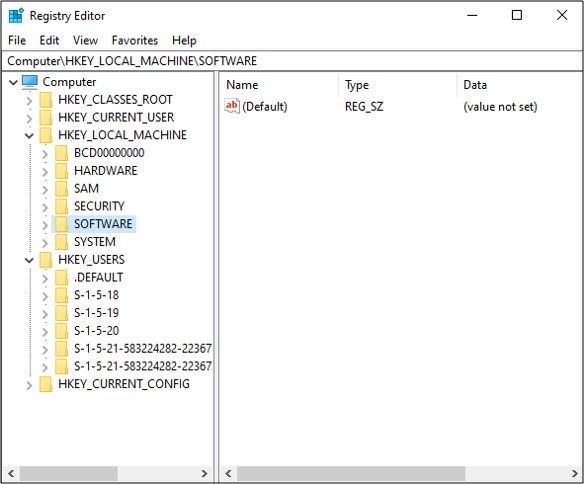Viewport: 584px width, 484px height.
Task: Click the HKEY_CURRENT_USER folder icon
Action: click(46, 118)
